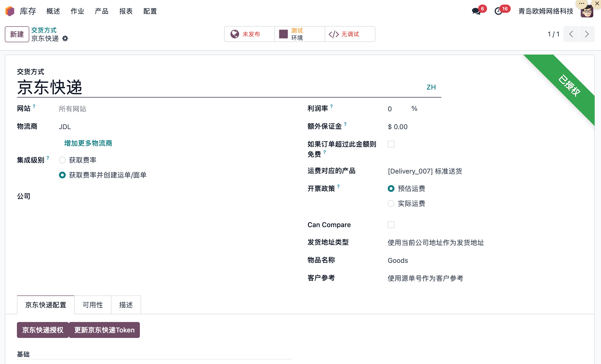Click the gear actions icon beside 京东快递

pyautogui.click(x=65, y=39)
